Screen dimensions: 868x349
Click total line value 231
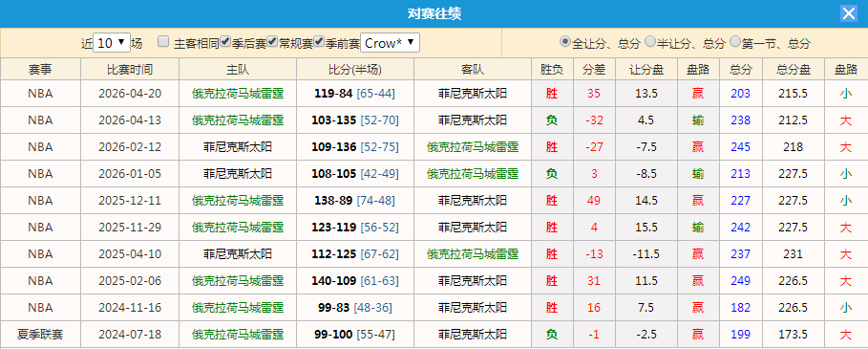(x=794, y=253)
